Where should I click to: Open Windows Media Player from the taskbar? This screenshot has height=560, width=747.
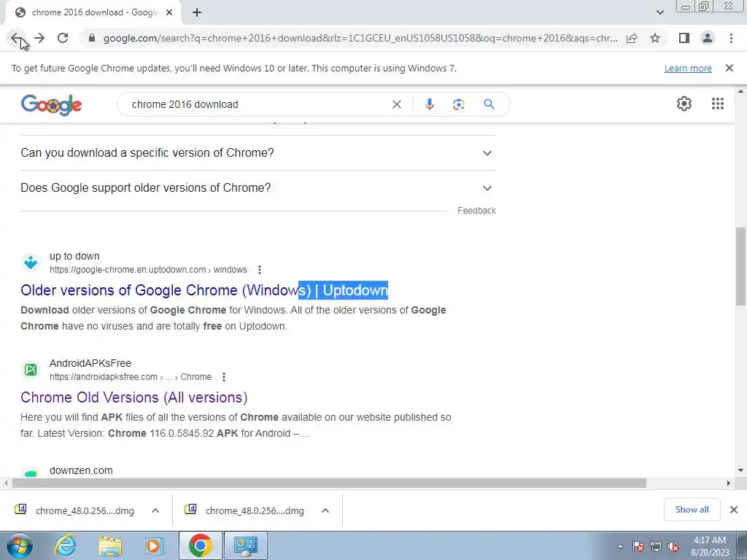(155, 545)
